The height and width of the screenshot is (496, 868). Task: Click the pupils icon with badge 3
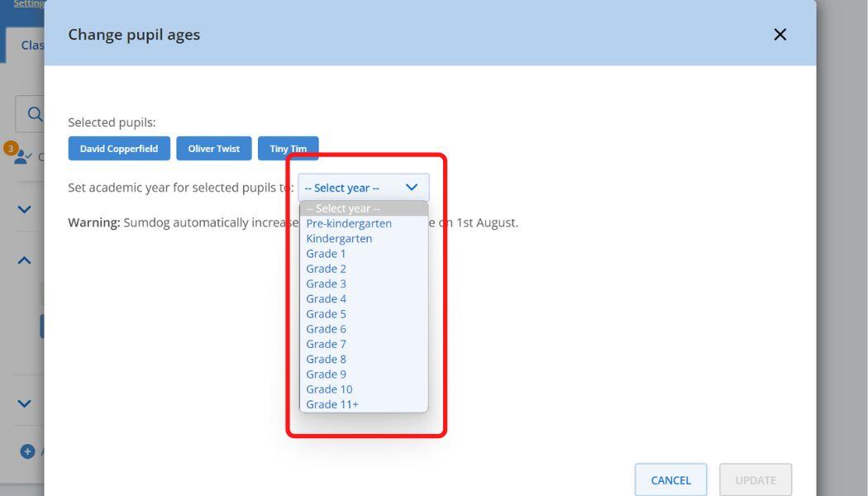point(21,156)
